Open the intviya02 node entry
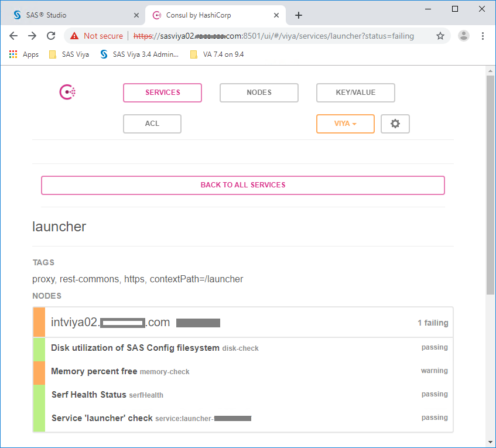496x448 pixels. point(243,322)
